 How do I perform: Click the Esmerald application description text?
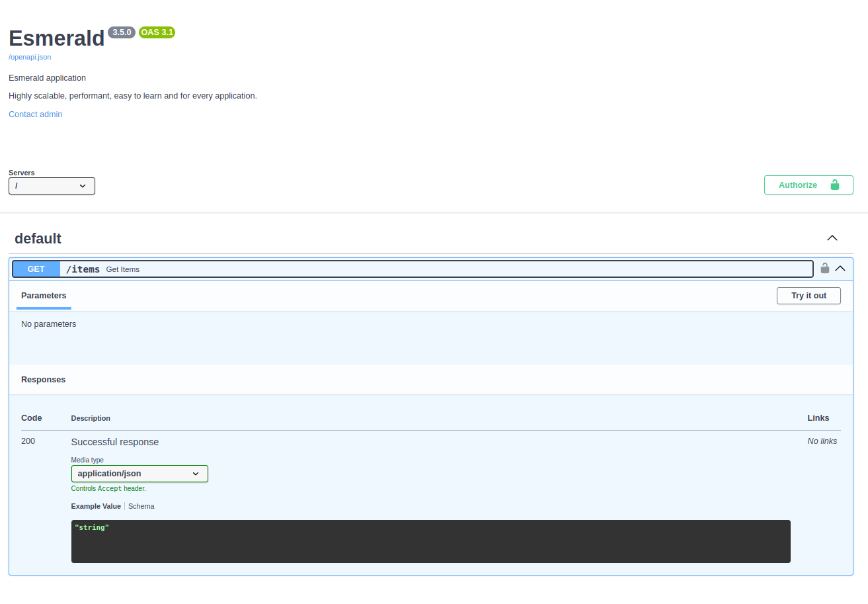click(x=48, y=78)
